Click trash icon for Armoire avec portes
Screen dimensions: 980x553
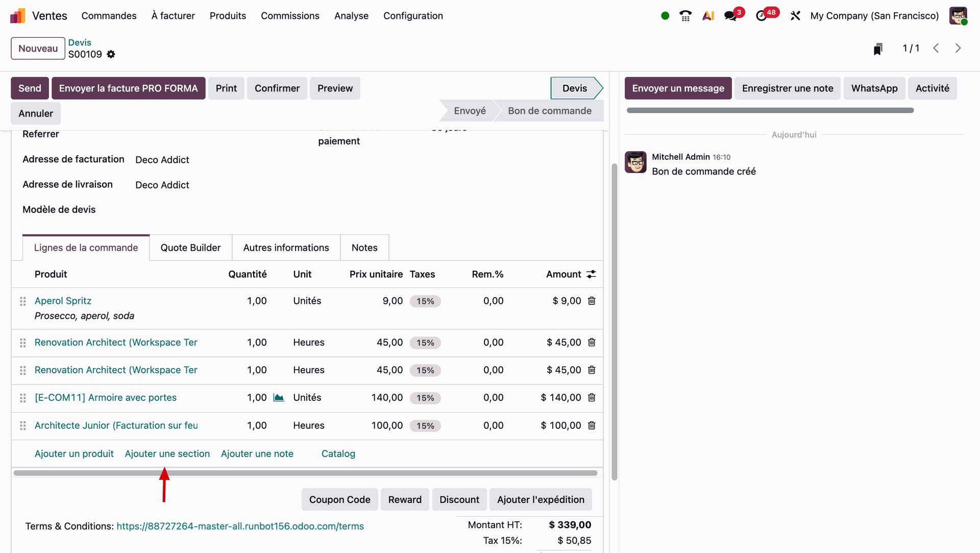coord(592,397)
